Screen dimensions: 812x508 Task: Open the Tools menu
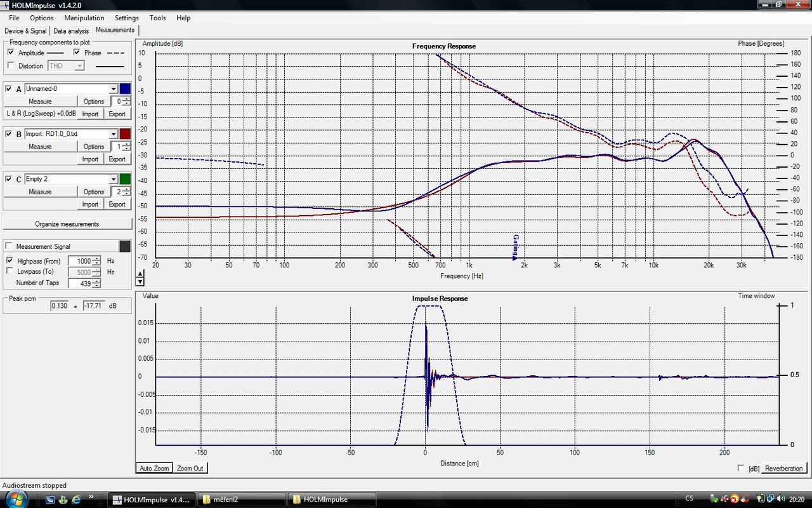coord(158,18)
